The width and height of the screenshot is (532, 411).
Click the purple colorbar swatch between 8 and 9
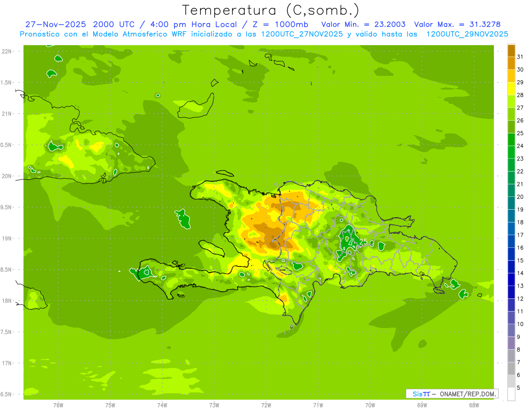pos(511,343)
